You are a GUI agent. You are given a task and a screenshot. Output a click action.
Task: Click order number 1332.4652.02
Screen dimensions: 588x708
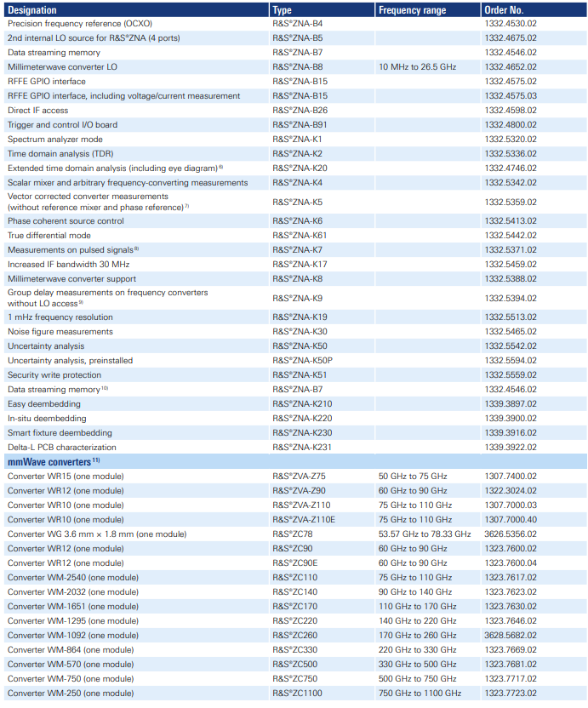click(511, 67)
